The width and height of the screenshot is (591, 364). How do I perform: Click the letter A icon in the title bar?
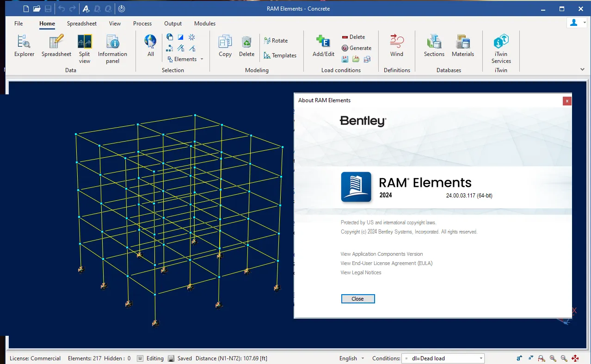pos(86,9)
